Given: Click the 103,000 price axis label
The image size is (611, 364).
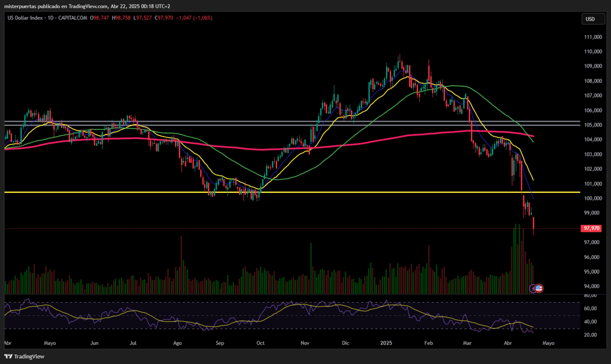Looking at the screenshot, I should point(594,154).
